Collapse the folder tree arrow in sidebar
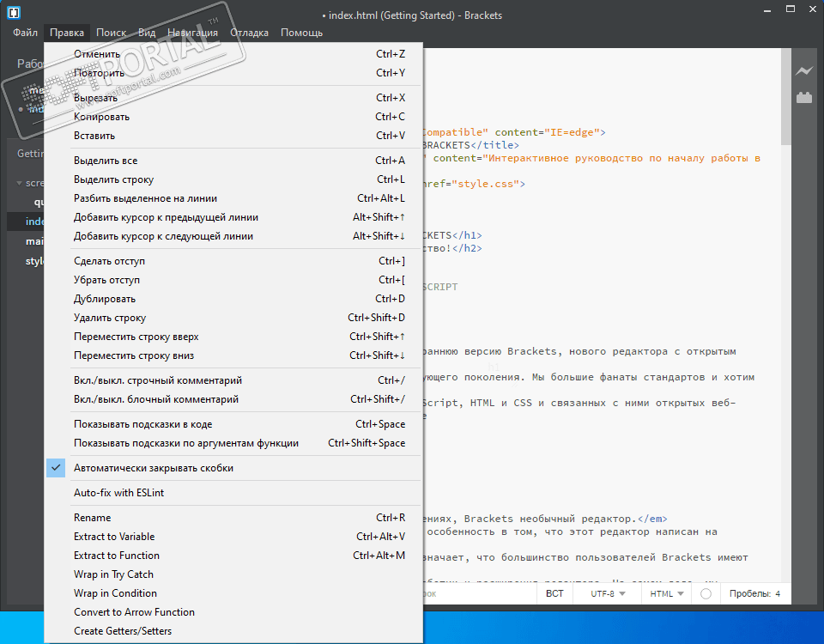This screenshot has height=644, width=824. tap(21, 183)
